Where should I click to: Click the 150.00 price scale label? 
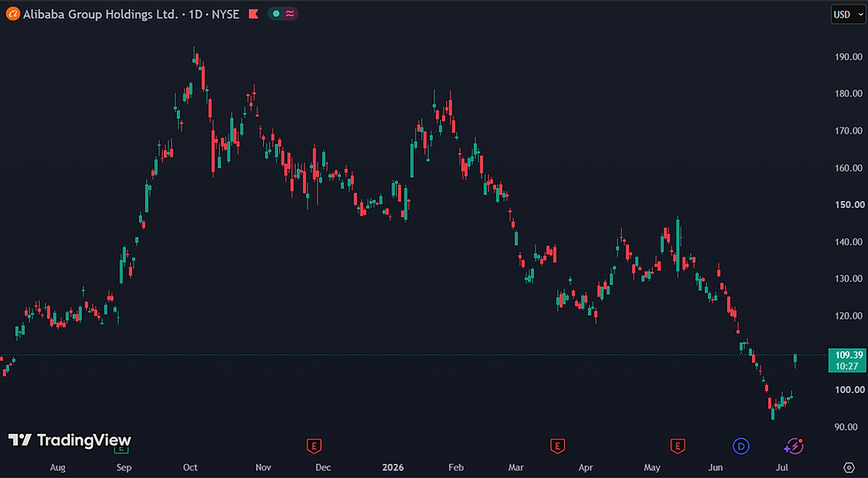[x=849, y=204]
